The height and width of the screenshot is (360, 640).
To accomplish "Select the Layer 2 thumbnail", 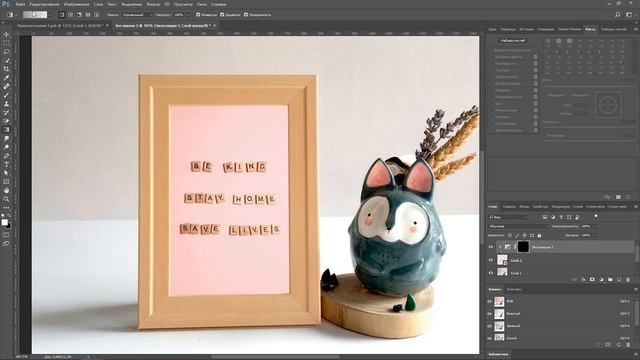I will coord(502,260).
